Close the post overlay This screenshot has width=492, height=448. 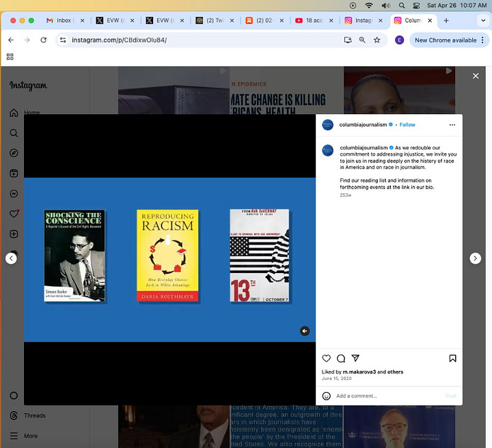tap(476, 76)
